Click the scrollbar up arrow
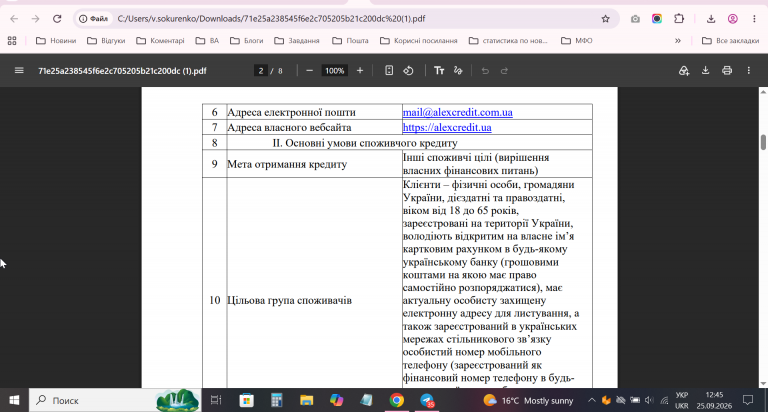The image size is (768, 412). pos(763,92)
